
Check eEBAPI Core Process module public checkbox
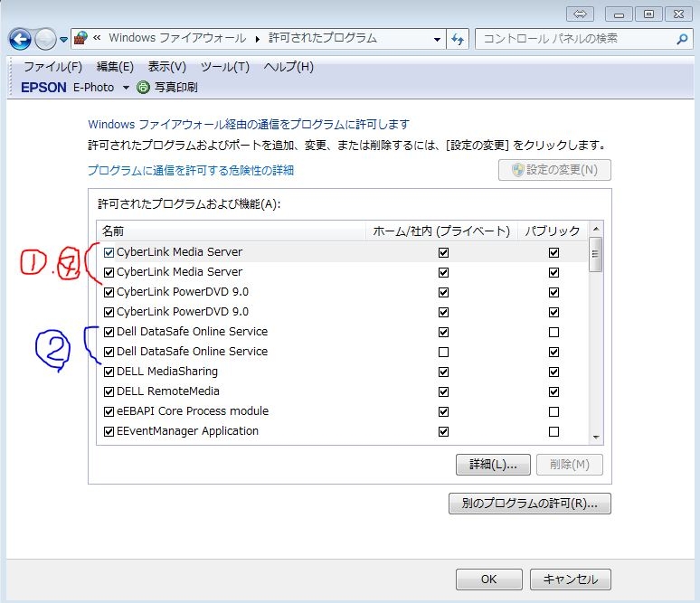coord(553,411)
